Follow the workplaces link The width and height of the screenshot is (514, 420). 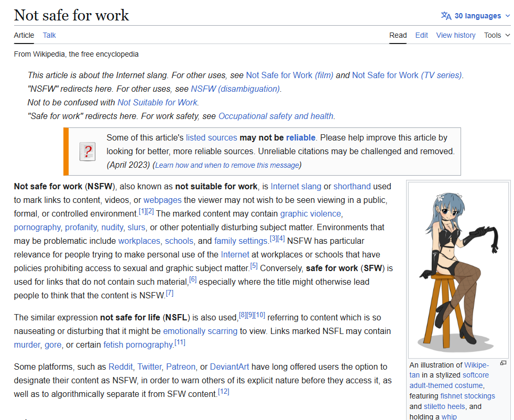click(139, 241)
